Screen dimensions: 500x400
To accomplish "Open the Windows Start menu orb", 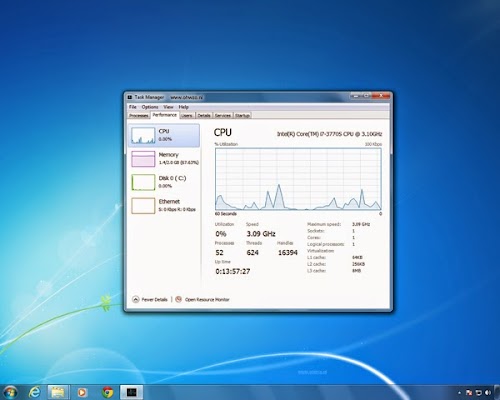I will pos(10,392).
